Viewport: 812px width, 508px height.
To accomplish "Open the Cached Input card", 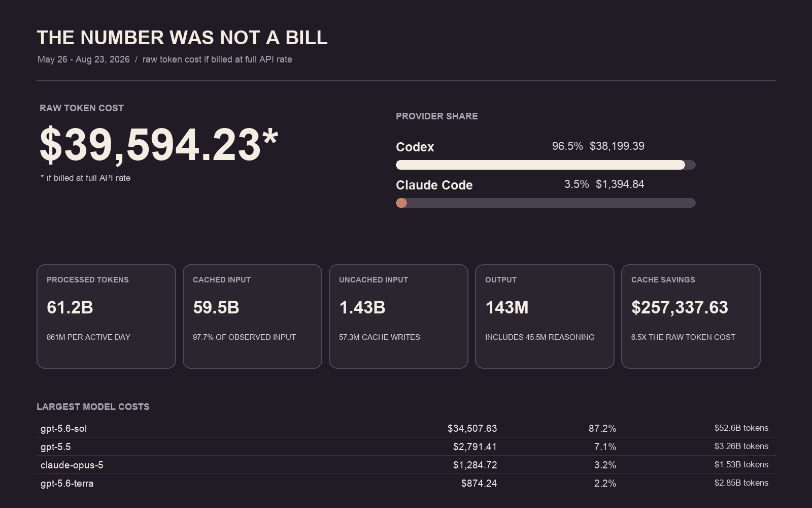I will 252,316.
